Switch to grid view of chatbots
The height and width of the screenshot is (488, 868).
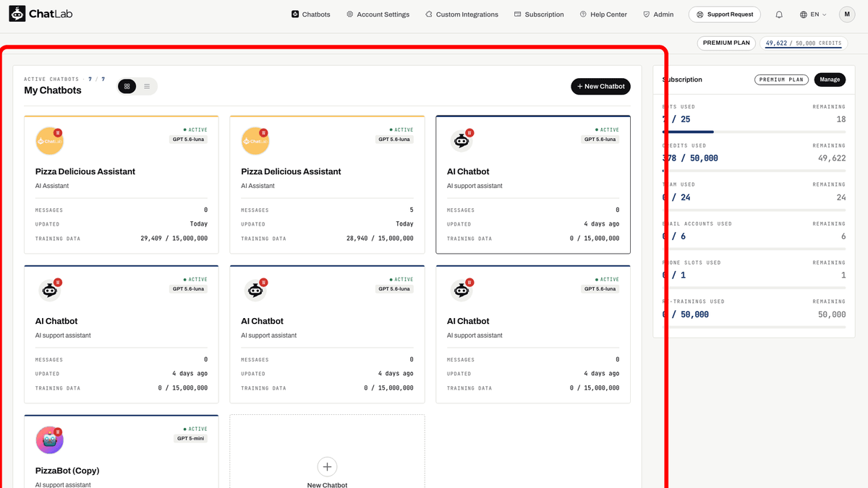click(127, 87)
